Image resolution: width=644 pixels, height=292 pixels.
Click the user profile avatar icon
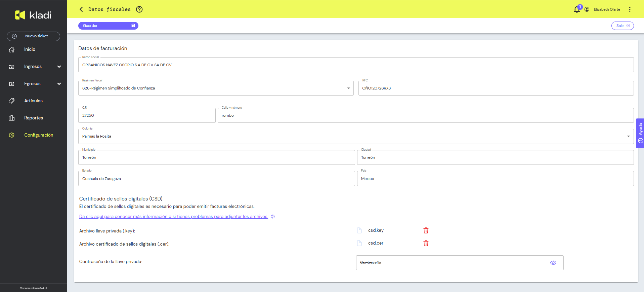pos(587,9)
